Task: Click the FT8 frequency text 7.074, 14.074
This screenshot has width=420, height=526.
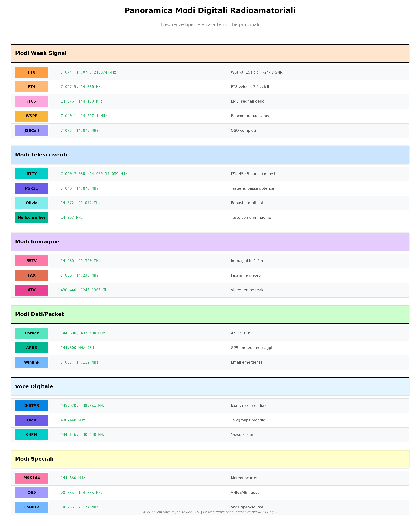Action: click(x=88, y=73)
